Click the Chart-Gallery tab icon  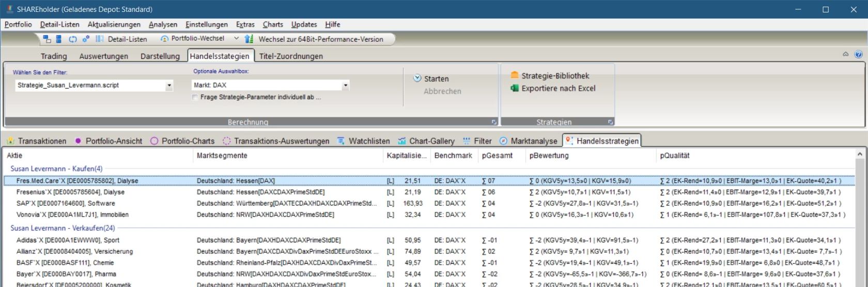coord(402,141)
